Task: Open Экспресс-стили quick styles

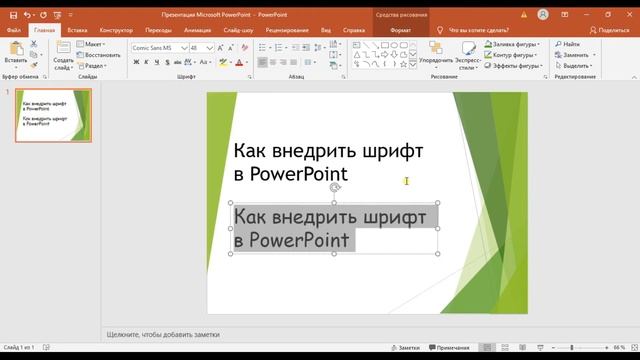Action: (468, 55)
